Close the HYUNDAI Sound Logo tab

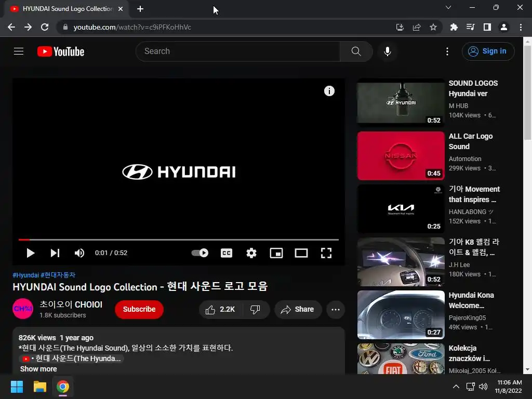pos(121,9)
